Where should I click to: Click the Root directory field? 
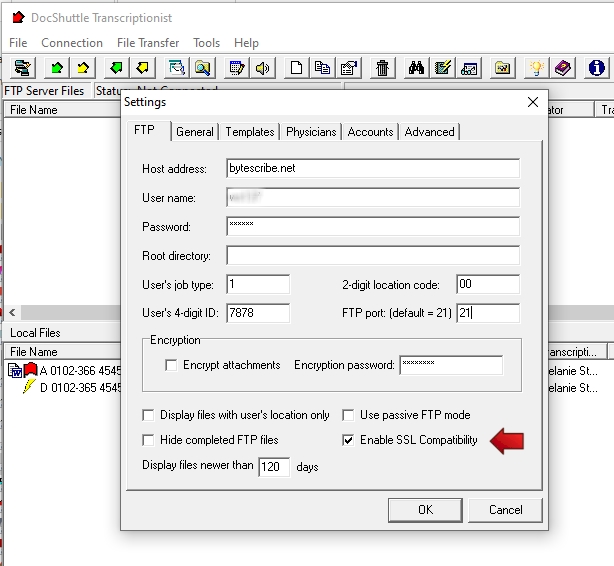[373, 255]
